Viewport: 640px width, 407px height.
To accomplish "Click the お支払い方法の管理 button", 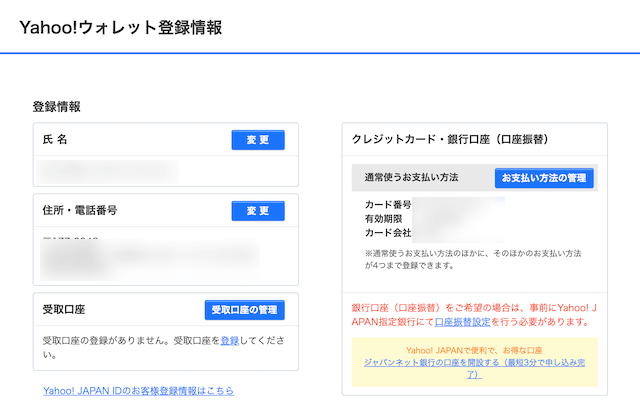I will pos(545,178).
